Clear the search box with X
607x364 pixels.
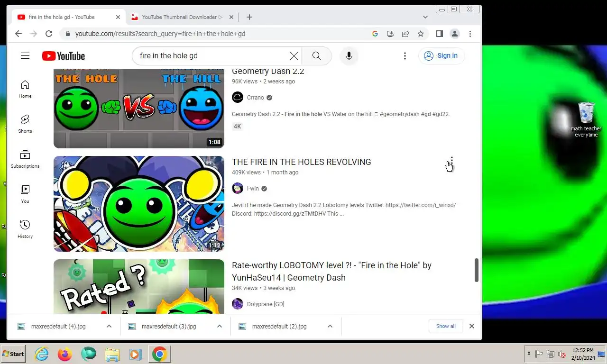(294, 56)
